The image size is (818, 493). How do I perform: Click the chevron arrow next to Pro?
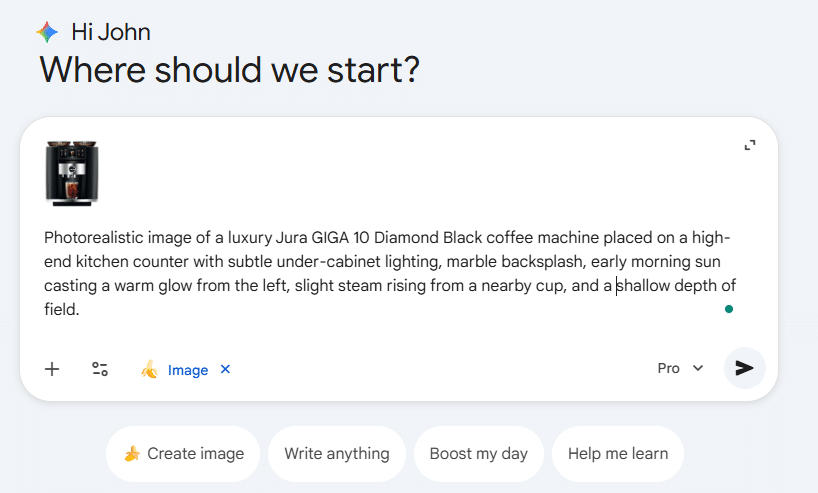pyautogui.click(x=698, y=368)
